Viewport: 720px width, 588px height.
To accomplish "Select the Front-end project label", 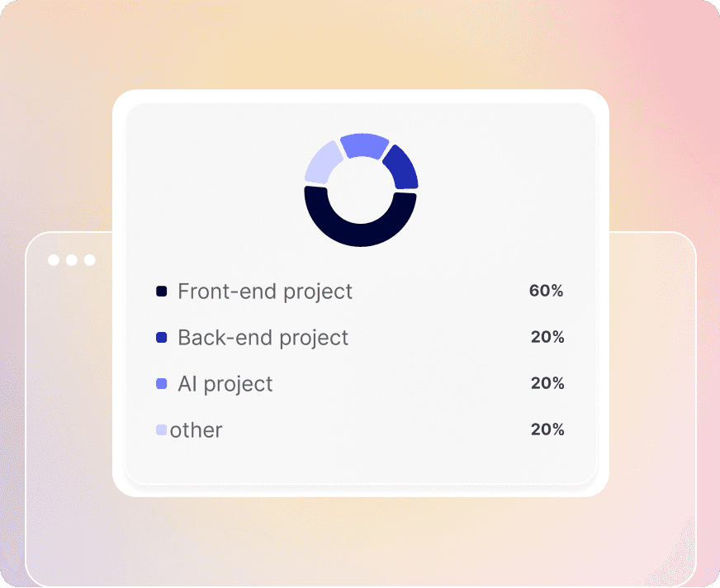I will [265, 292].
